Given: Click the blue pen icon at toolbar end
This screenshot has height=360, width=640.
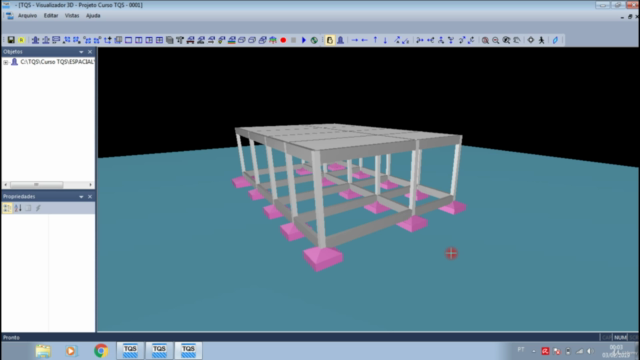Looking at the screenshot, I should (555, 40).
